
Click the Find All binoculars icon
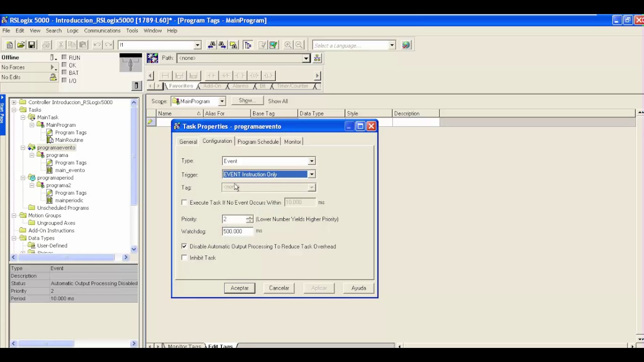tap(233, 45)
